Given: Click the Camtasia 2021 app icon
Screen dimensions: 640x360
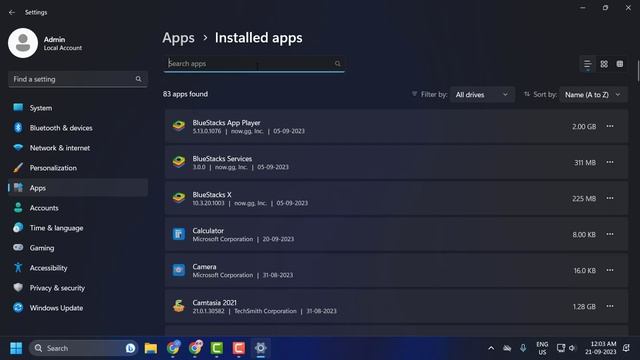Looking at the screenshot, I should (178, 306).
